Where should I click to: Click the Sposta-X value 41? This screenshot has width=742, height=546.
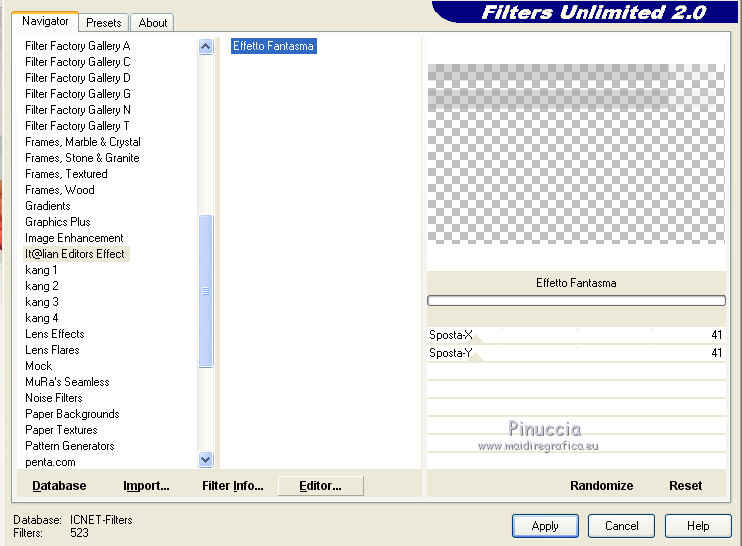pyautogui.click(x=716, y=335)
